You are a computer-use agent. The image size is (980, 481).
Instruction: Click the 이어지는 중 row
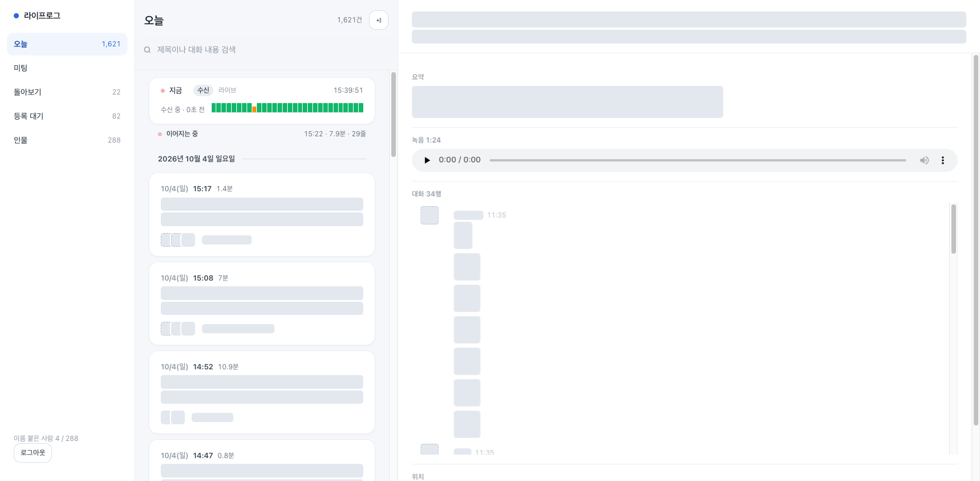coord(262,134)
